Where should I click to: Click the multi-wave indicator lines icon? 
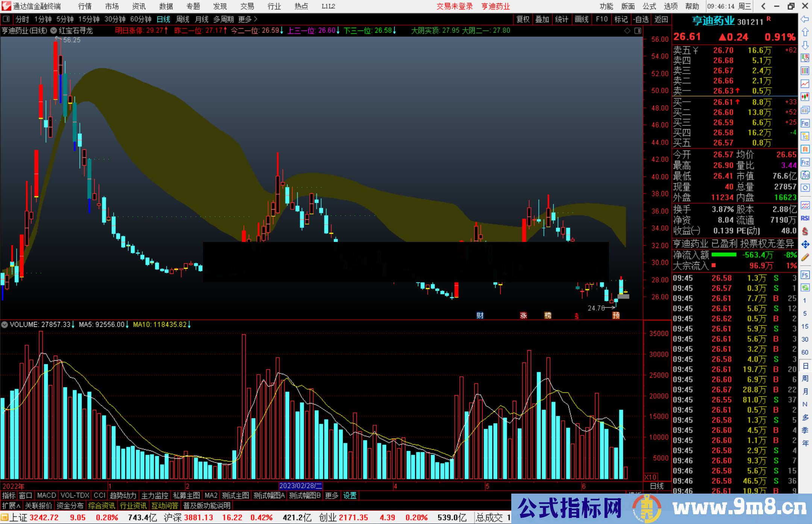805,205
